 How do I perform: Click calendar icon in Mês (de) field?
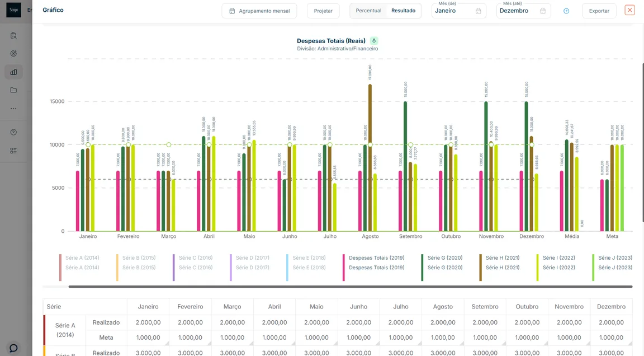tap(479, 11)
